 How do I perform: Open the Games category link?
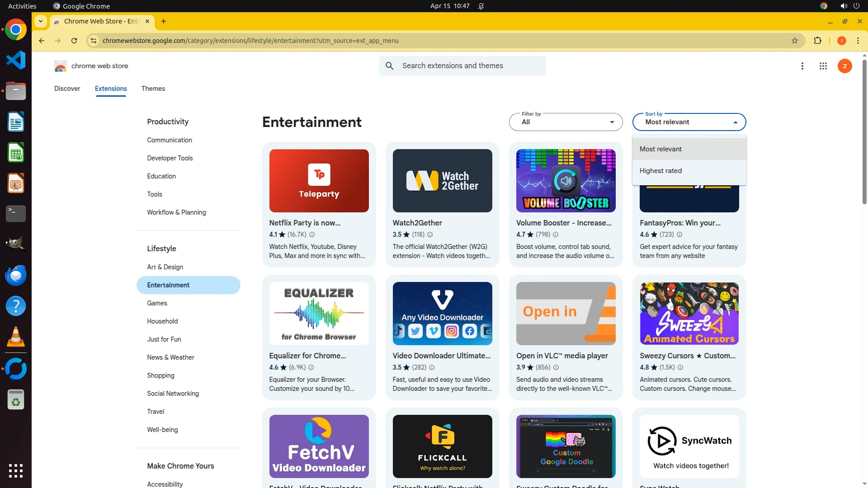coord(157,303)
